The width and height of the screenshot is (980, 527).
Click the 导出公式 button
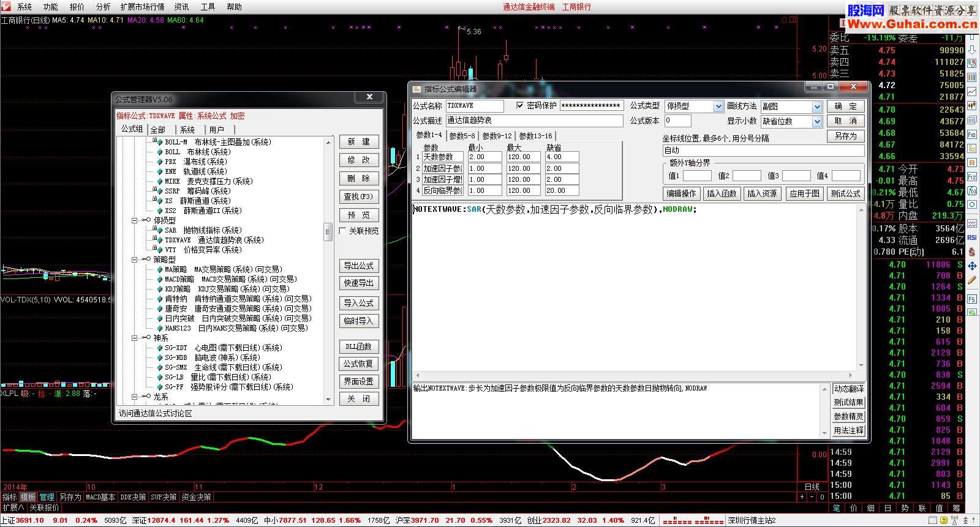(359, 266)
